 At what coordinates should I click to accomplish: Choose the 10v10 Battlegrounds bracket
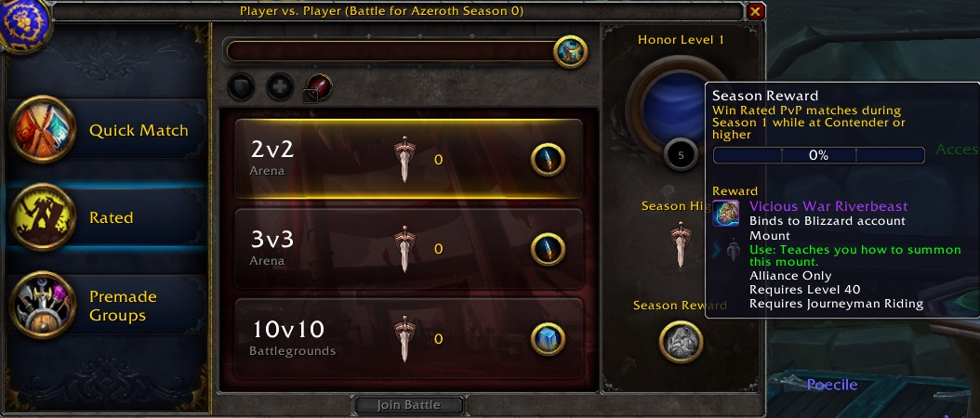pyautogui.click(x=409, y=338)
